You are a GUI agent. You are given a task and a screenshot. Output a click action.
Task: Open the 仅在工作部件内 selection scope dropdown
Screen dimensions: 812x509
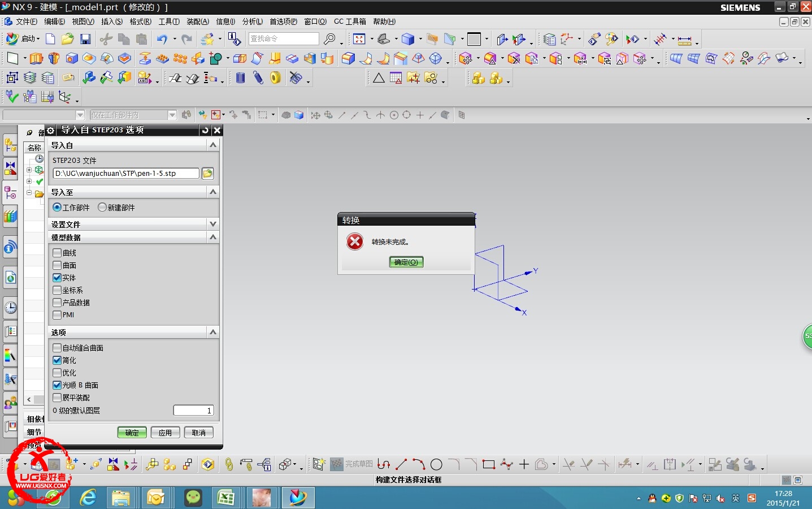pos(172,115)
